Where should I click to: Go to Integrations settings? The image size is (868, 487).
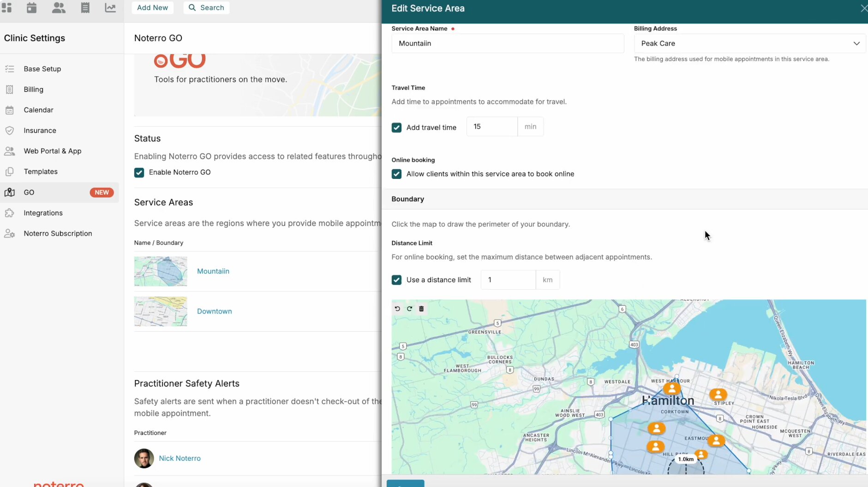click(43, 213)
